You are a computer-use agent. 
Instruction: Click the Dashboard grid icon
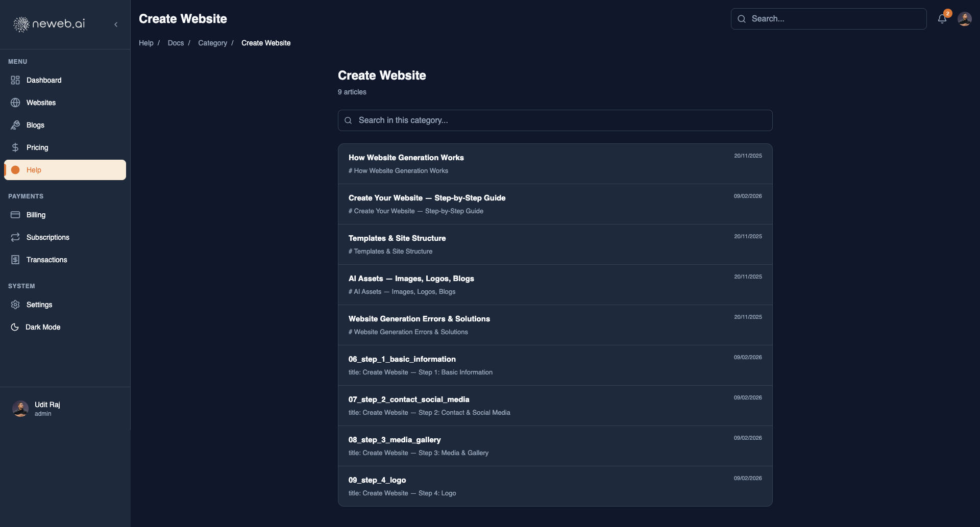click(x=15, y=80)
